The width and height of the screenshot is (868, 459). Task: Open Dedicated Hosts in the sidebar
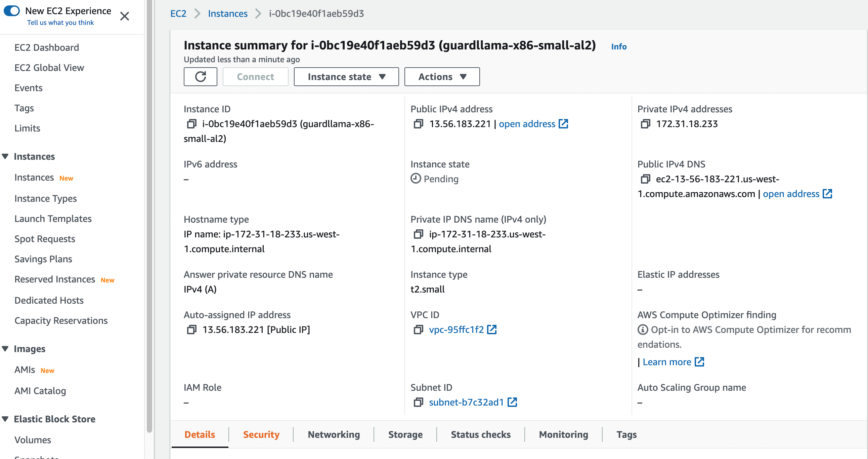49,300
